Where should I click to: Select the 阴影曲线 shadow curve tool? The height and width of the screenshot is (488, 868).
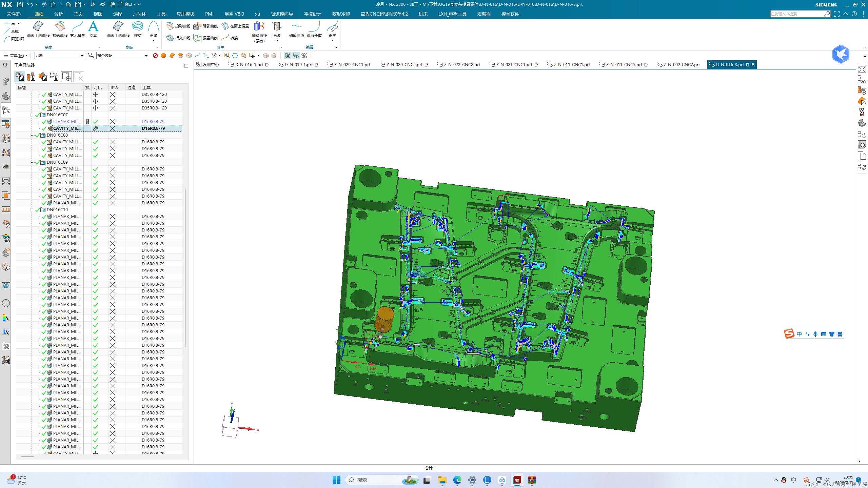tap(206, 26)
